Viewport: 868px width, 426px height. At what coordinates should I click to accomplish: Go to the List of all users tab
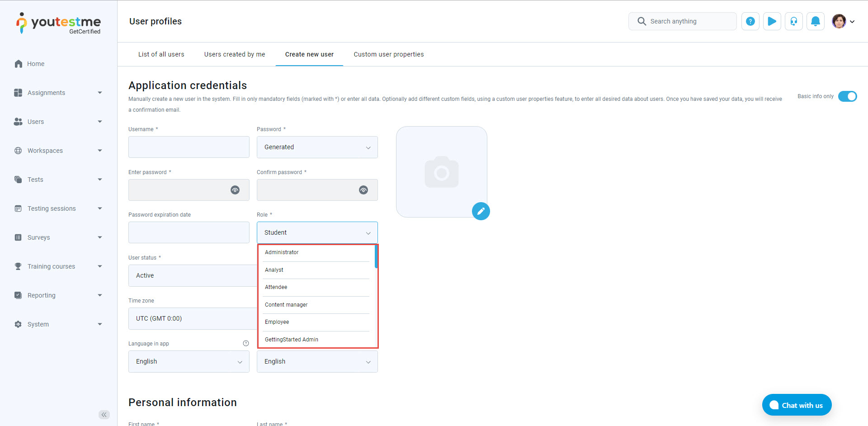click(161, 54)
